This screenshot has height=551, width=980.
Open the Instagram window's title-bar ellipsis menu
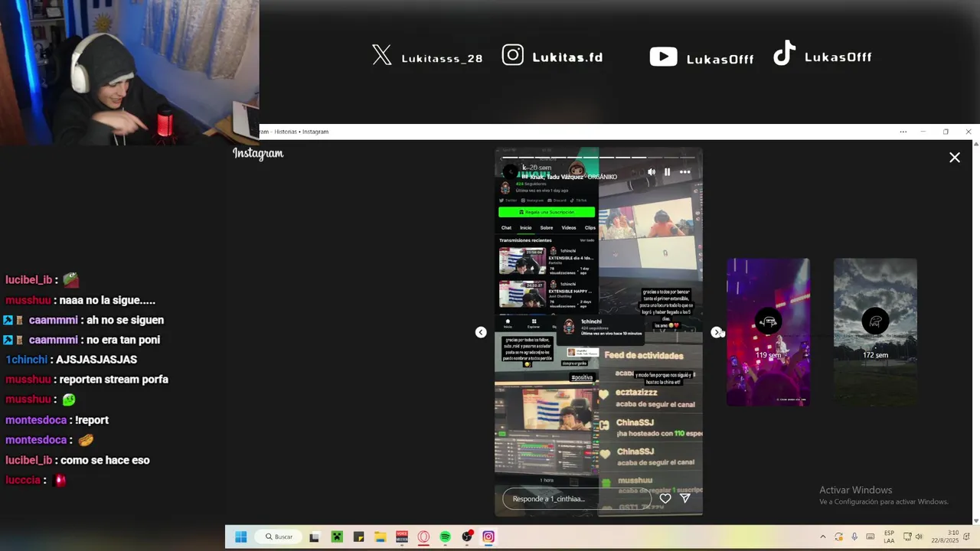coord(903,132)
